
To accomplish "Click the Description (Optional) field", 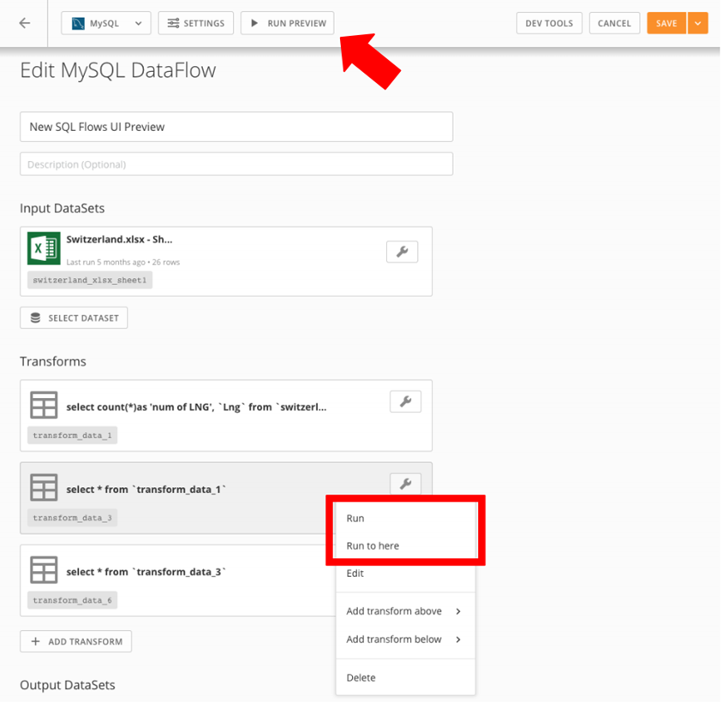I will 236,164.
